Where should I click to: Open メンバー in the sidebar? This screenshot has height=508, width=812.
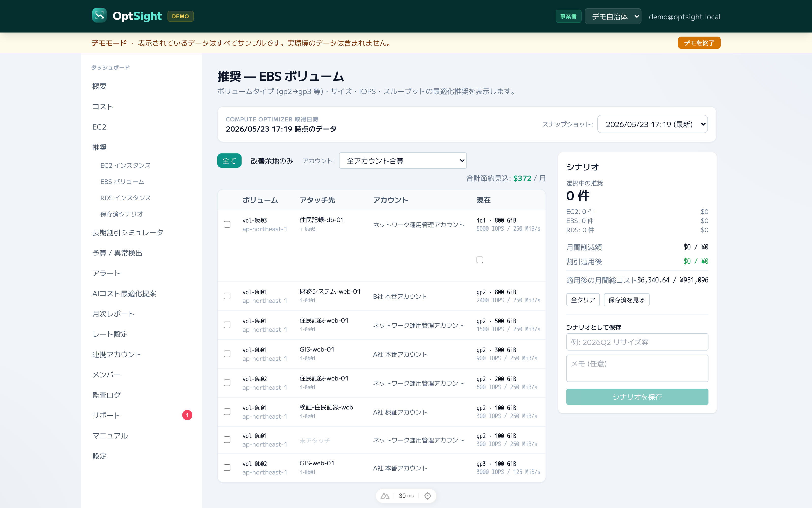(x=106, y=375)
